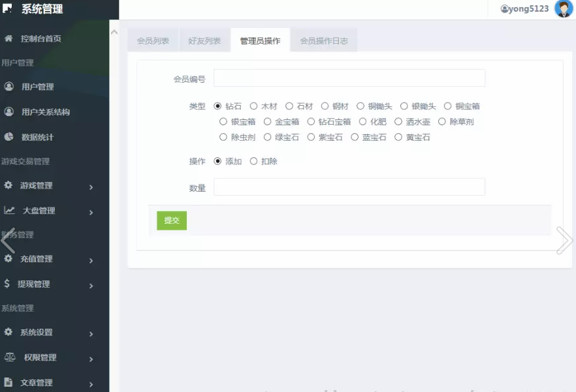Image resolution: width=576 pixels, height=392 pixels.
Task: Expand the 大盘管理 submenu arrow
Action: point(91,212)
